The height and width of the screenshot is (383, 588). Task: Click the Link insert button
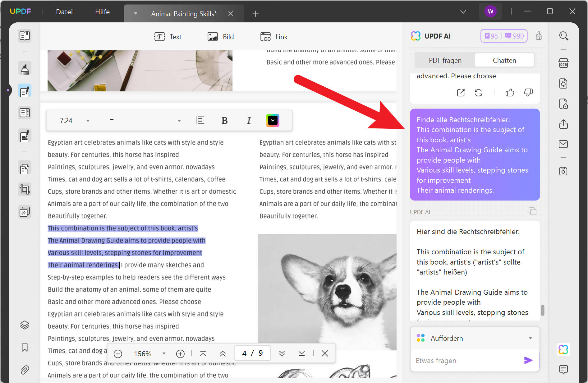pos(274,37)
